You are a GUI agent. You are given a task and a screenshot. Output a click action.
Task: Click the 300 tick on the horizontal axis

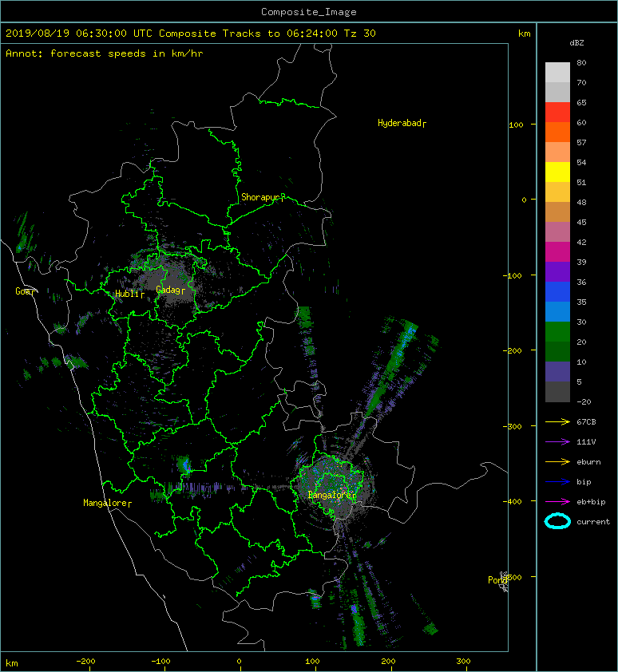click(x=463, y=662)
